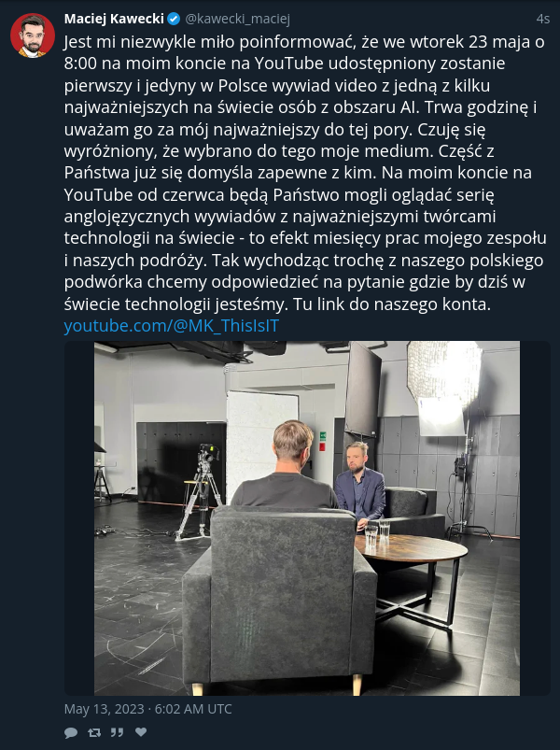
Task: Visit the @kawecki_maciej handle link
Action: [237, 19]
